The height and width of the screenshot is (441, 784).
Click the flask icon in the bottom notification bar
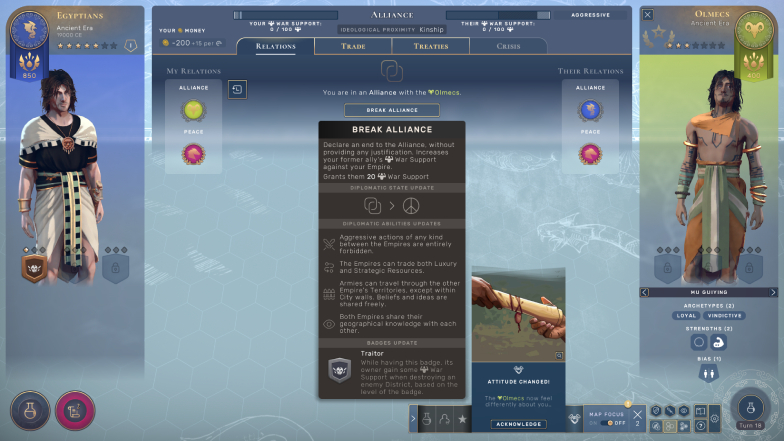426,419
